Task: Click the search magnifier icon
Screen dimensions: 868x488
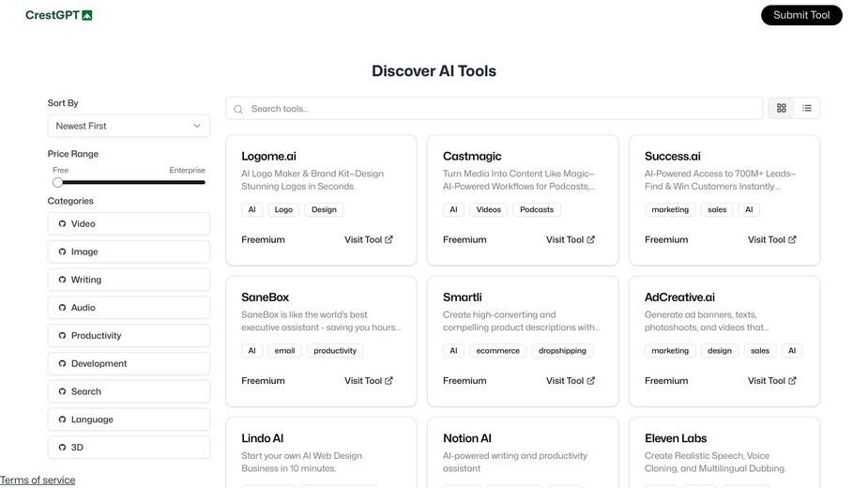Action: (x=238, y=109)
